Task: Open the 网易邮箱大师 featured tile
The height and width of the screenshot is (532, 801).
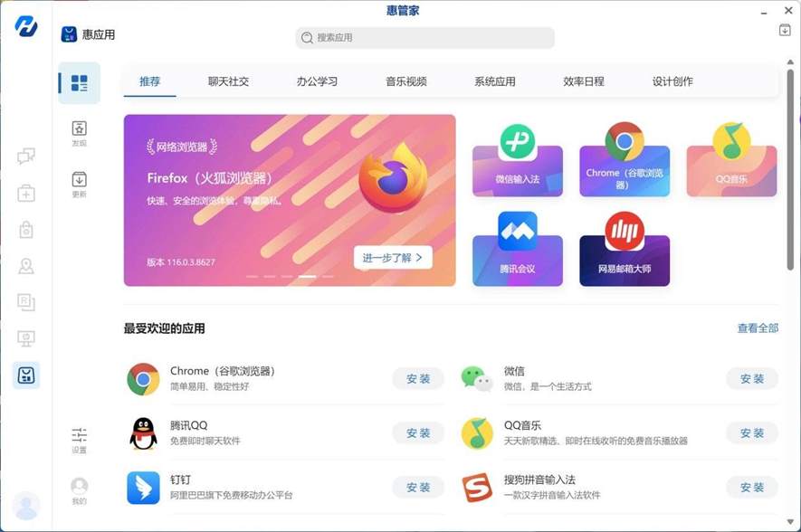Action: (625, 249)
